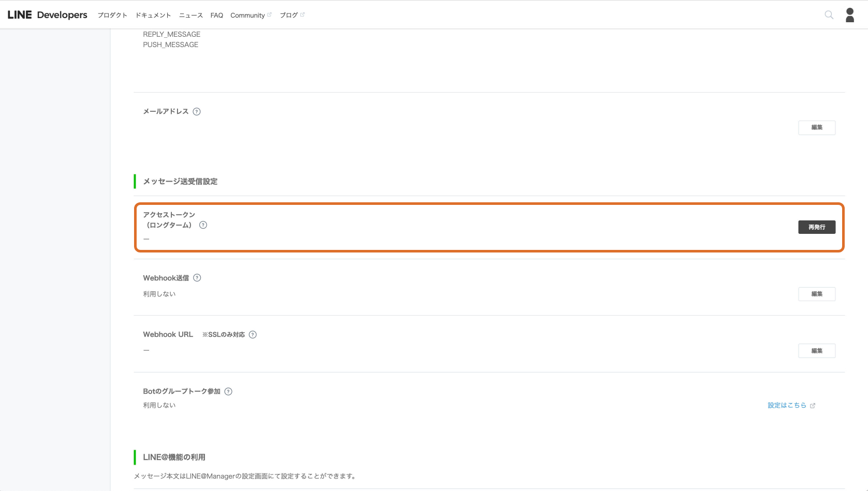This screenshot has width=868, height=491.
Task: Click help icon beside アクセストークン(ロングターム)
Action: coord(203,225)
